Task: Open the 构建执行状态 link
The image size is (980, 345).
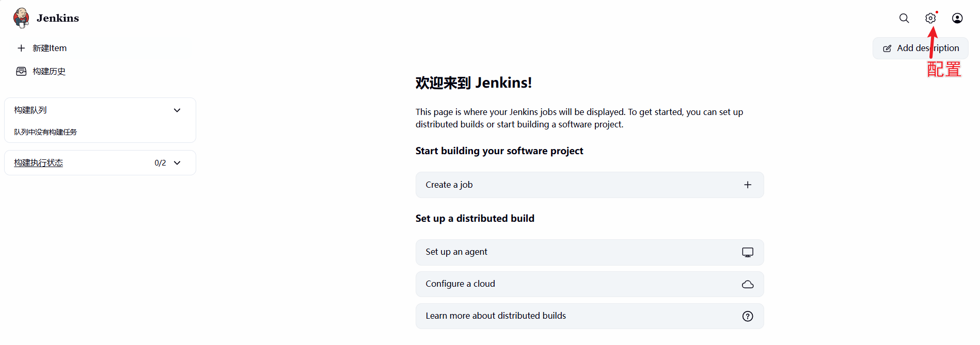Action: [39, 162]
